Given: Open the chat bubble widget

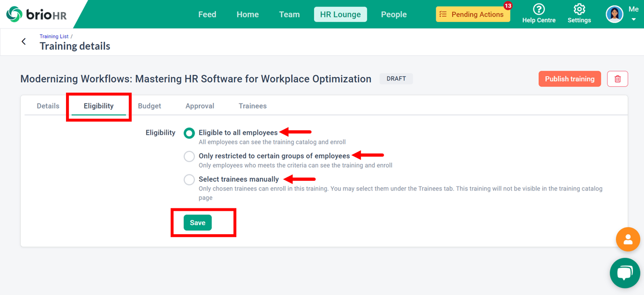Looking at the screenshot, I should [625, 273].
